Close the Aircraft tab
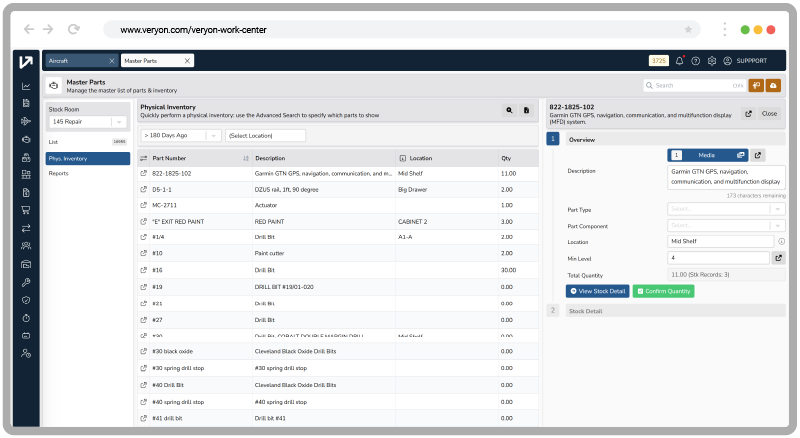800x438 pixels. point(112,61)
